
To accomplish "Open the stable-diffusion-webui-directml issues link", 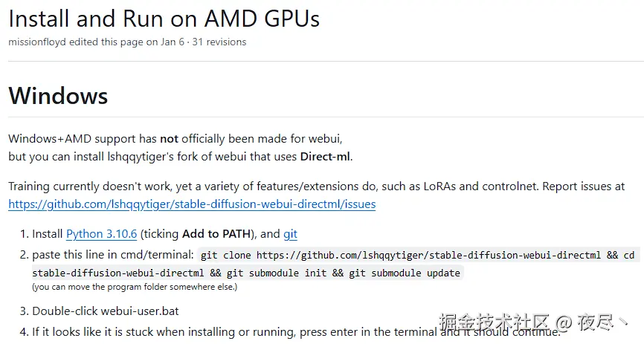I will 192,204.
